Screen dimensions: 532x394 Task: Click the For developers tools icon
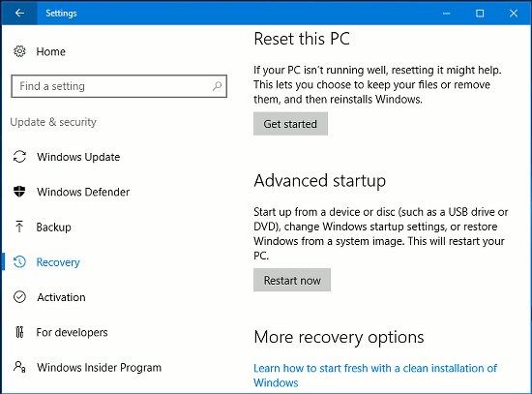click(19, 332)
